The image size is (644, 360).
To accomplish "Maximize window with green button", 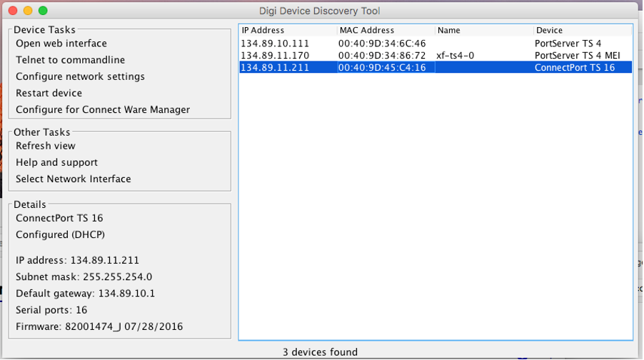I will [43, 11].
